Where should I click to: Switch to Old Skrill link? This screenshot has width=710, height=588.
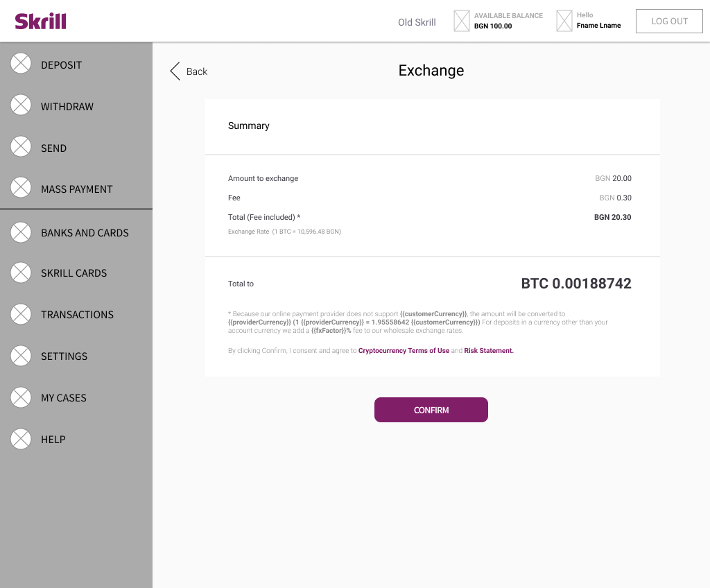point(417,22)
